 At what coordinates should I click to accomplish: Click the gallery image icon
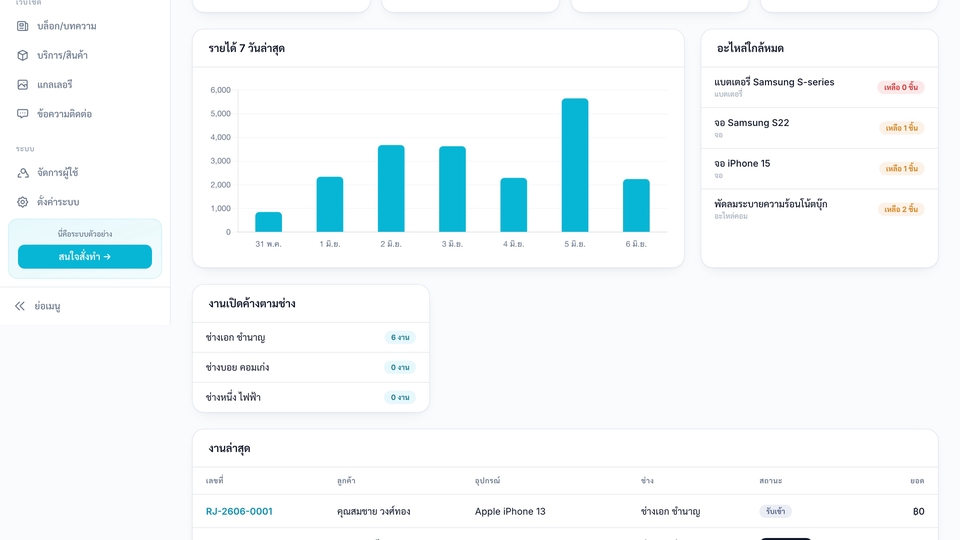pyautogui.click(x=23, y=84)
